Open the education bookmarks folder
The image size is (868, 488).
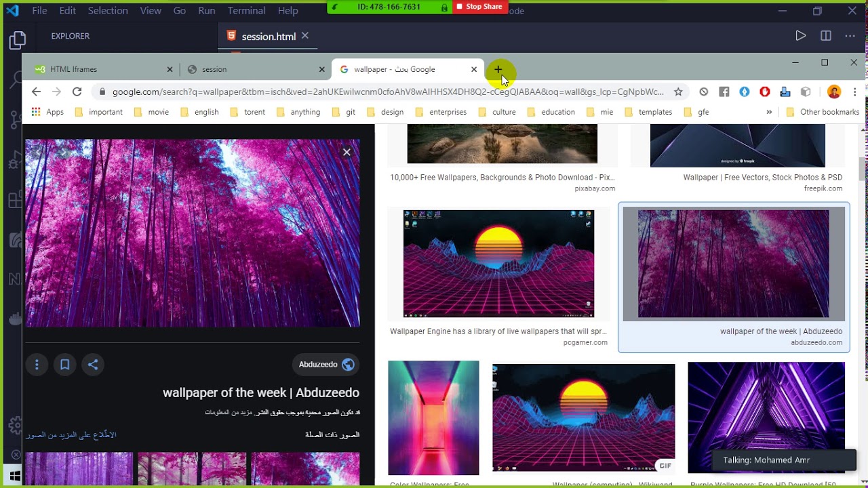[551, 112]
